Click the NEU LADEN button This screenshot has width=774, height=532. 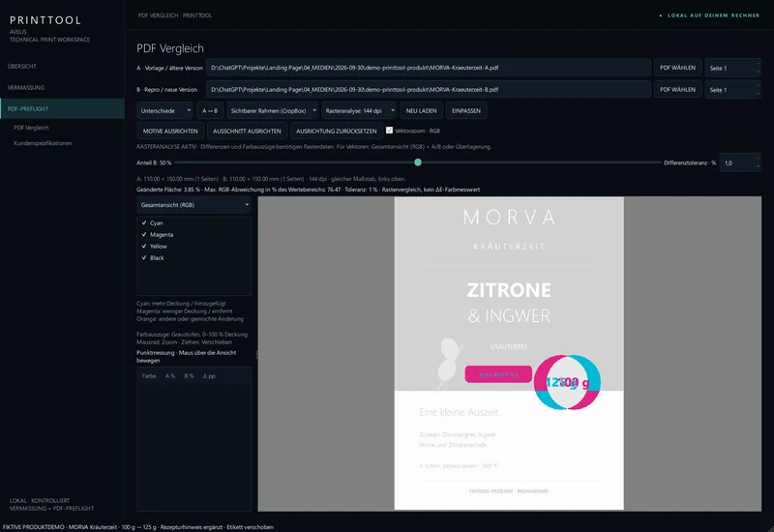coord(421,110)
